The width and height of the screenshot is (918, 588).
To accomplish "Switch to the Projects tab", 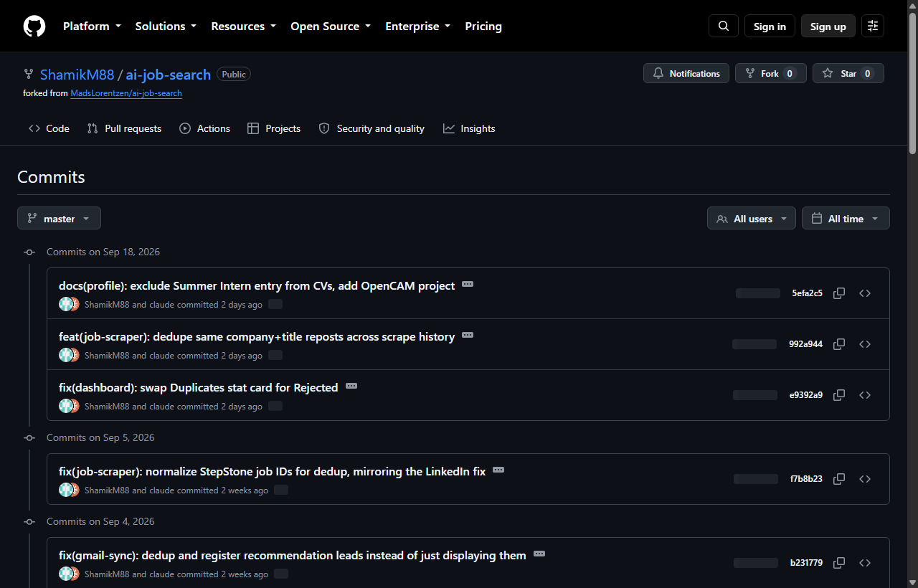I will click(274, 128).
